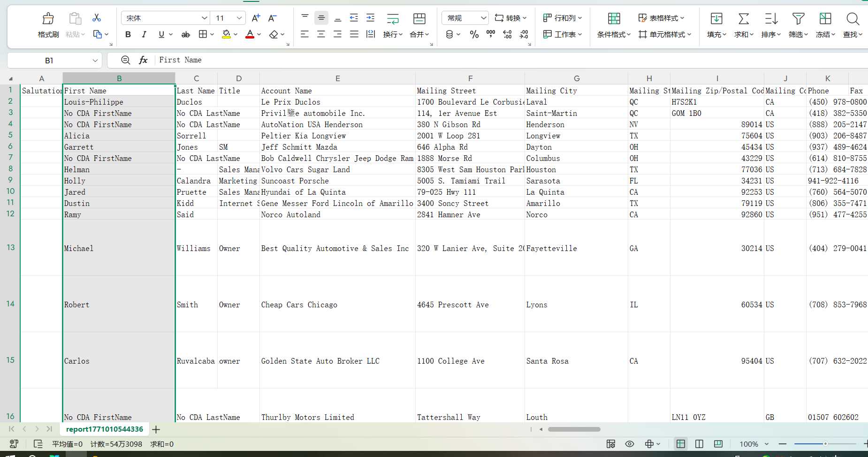Apply strikethrough formatting

[186, 34]
